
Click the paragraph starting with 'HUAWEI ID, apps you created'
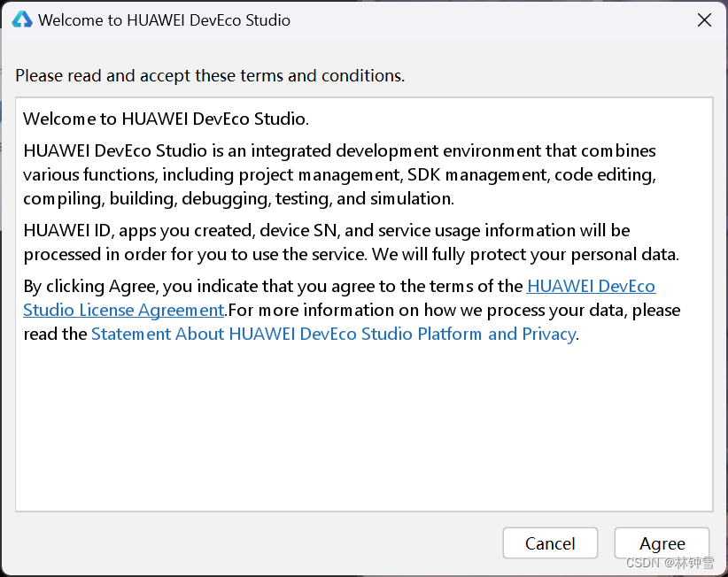(351, 242)
